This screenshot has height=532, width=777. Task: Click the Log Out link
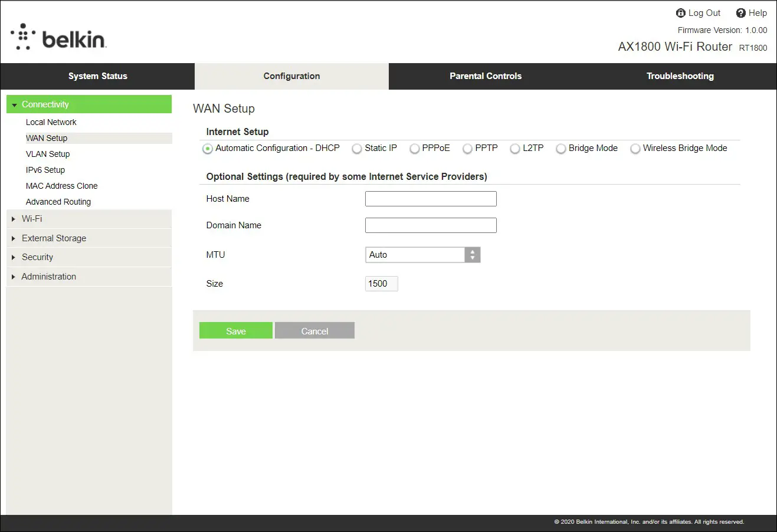click(x=704, y=13)
